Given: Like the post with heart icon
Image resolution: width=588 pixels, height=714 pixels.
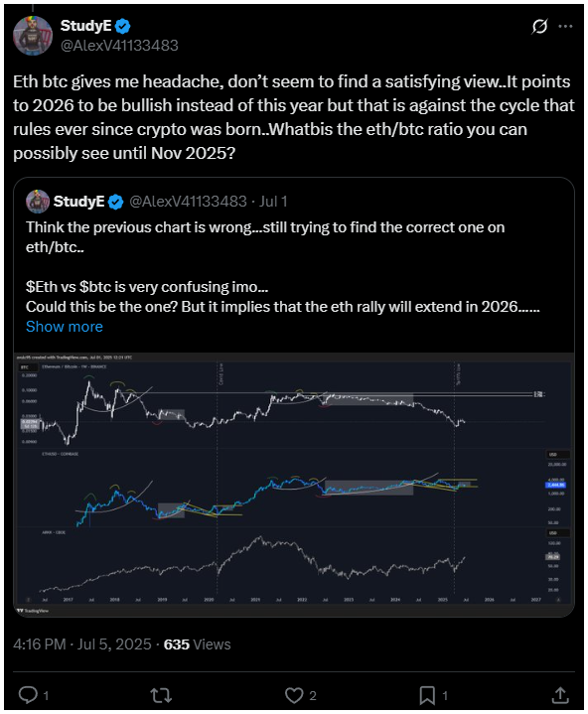Looking at the screenshot, I should point(294,695).
